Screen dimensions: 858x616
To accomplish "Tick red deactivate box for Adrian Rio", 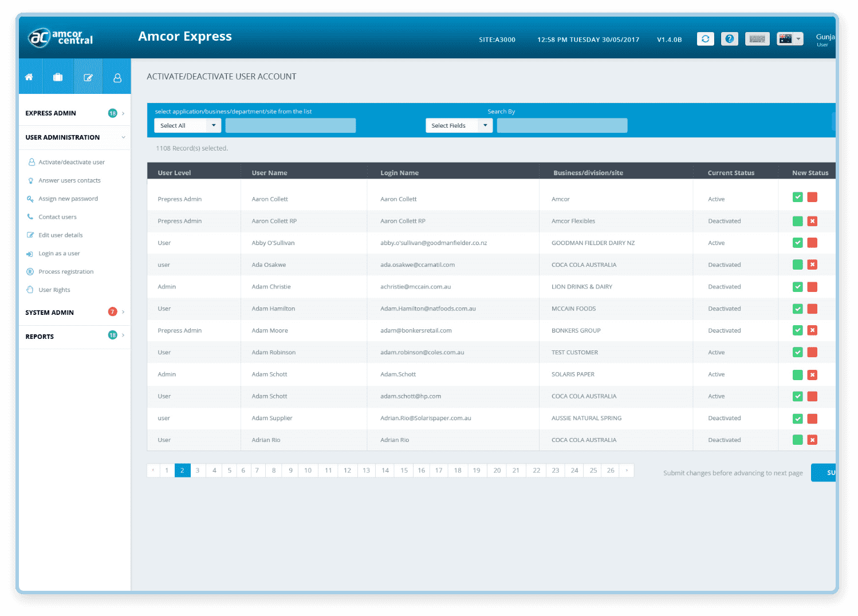I will (x=812, y=440).
